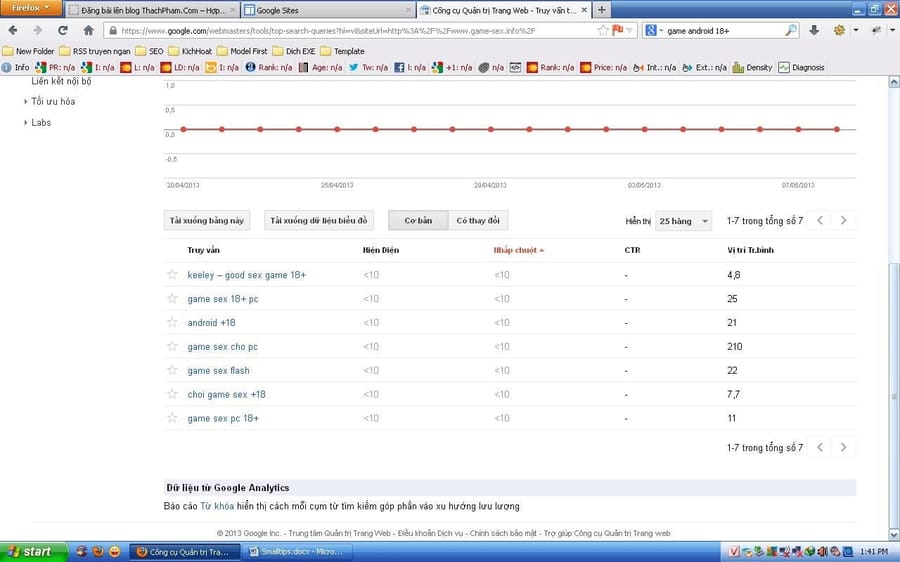This screenshot has width=900, height=562.
Task: Sort by 'Nhấp chuột' column header
Action: pyautogui.click(x=518, y=250)
